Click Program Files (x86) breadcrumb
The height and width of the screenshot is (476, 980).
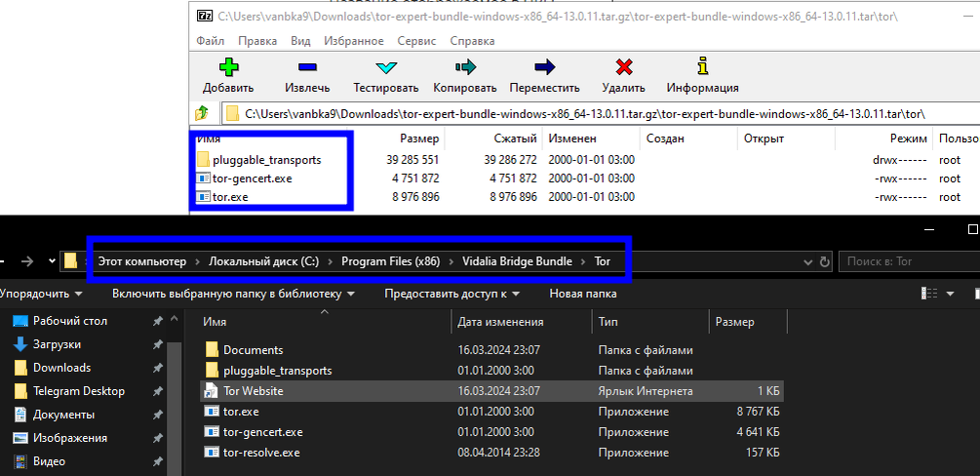pos(391,261)
